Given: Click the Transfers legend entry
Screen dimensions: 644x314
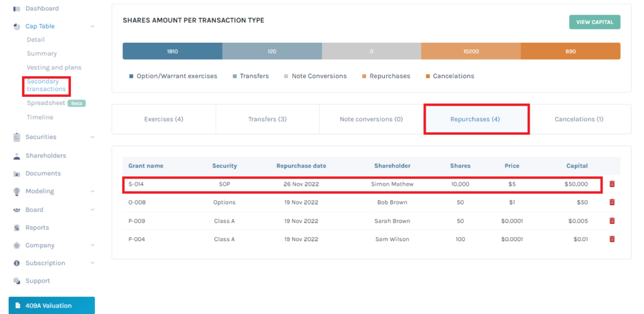Looking at the screenshot, I should coord(251,76).
